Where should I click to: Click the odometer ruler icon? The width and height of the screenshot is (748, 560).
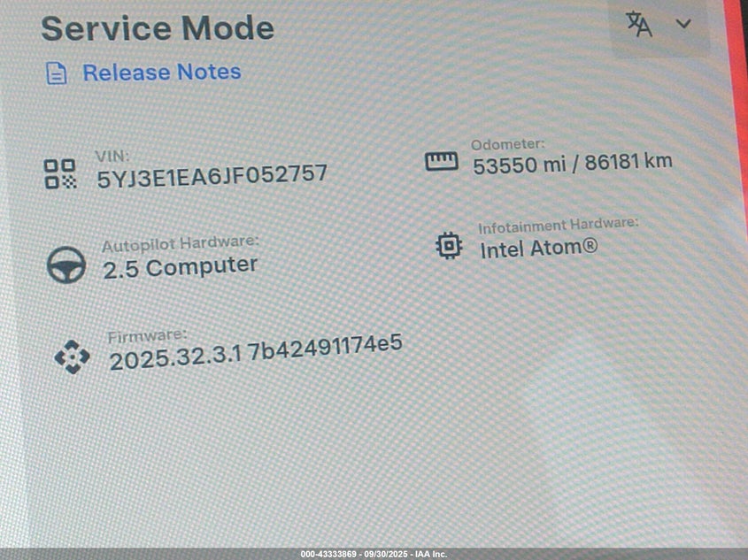(441, 161)
